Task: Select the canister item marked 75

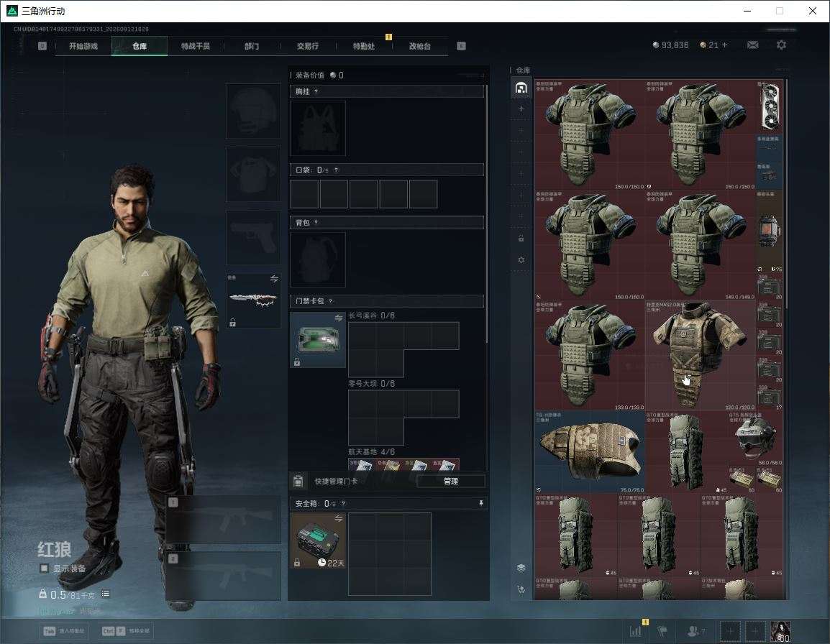Action: [x=769, y=231]
